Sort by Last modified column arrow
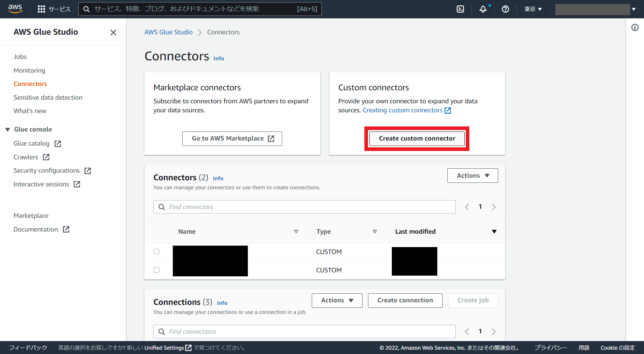This screenshot has height=354, width=644. 494,232
